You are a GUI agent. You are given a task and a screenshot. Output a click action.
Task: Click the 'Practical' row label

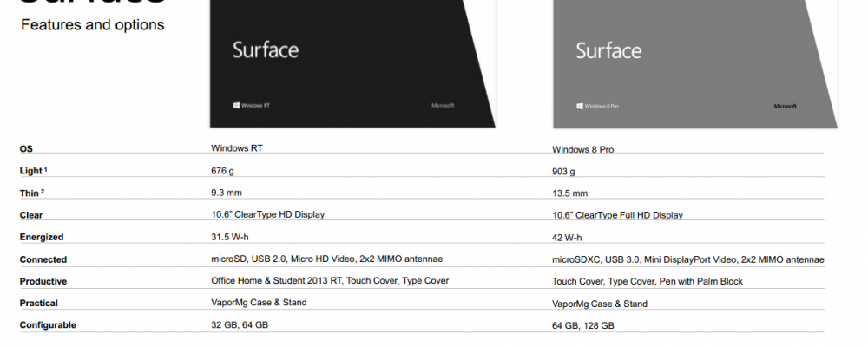pos(39,304)
